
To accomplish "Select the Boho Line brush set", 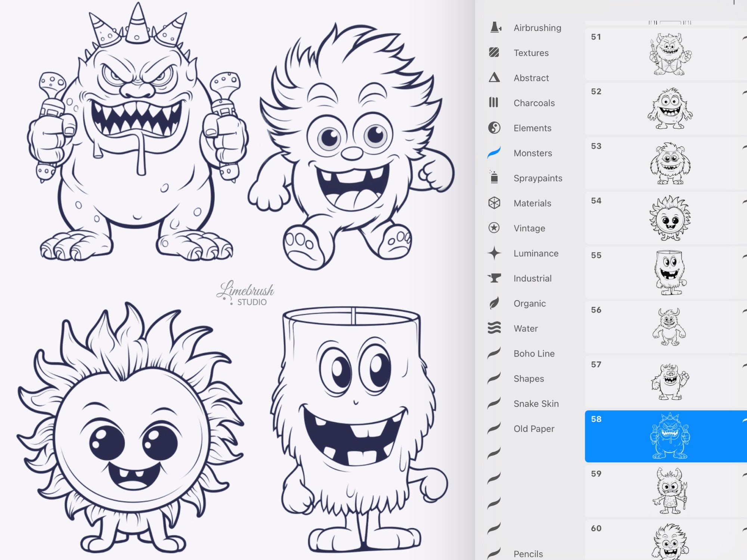I will point(534,354).
